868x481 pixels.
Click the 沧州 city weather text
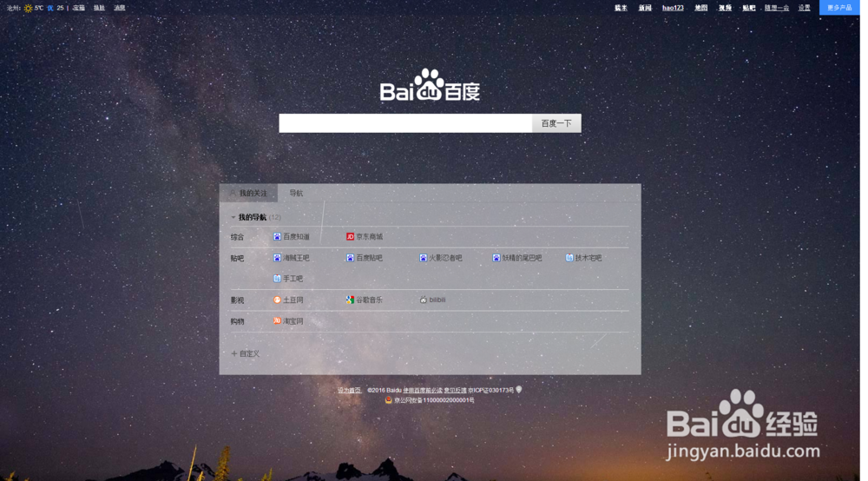pyautogui.click(x=13, y=8)
